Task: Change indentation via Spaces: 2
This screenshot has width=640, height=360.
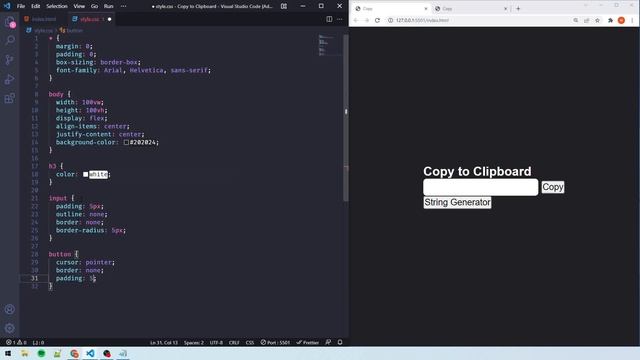Action: pyautogui.click(x=193, y=342)
